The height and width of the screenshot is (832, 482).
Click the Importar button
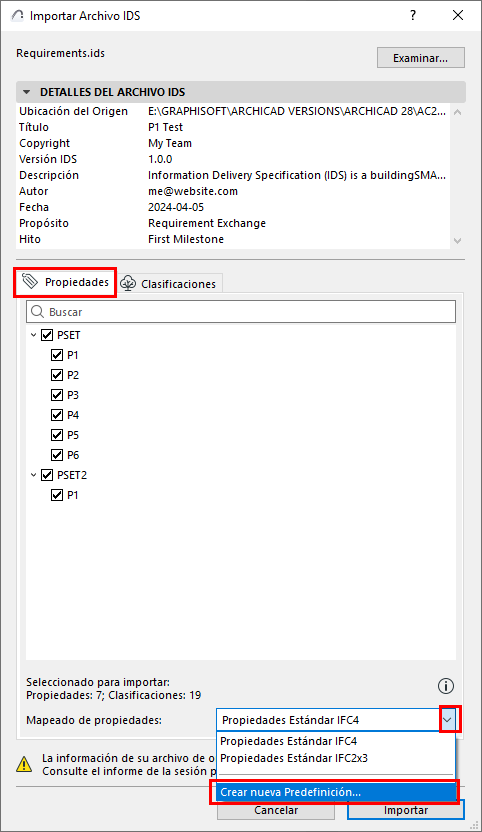coord(406,810)
